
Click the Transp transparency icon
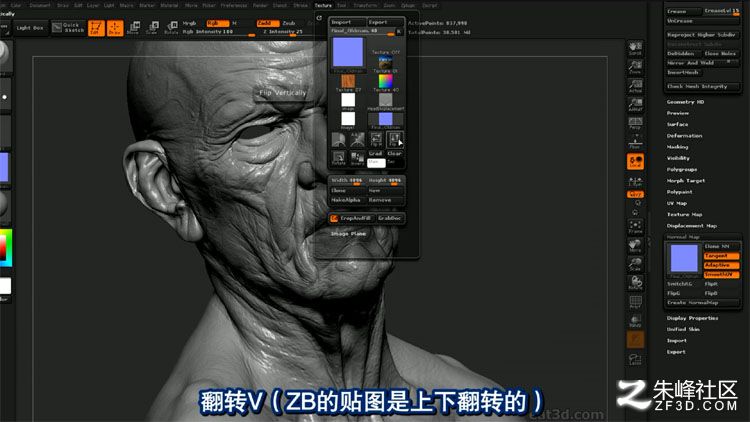coord(635,321)
